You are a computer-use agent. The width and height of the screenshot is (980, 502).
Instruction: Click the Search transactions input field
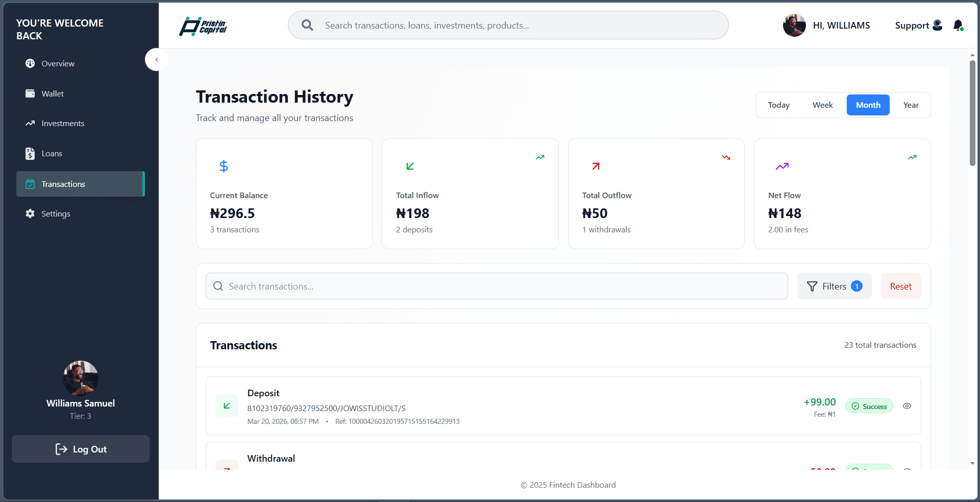click(497, 286)
